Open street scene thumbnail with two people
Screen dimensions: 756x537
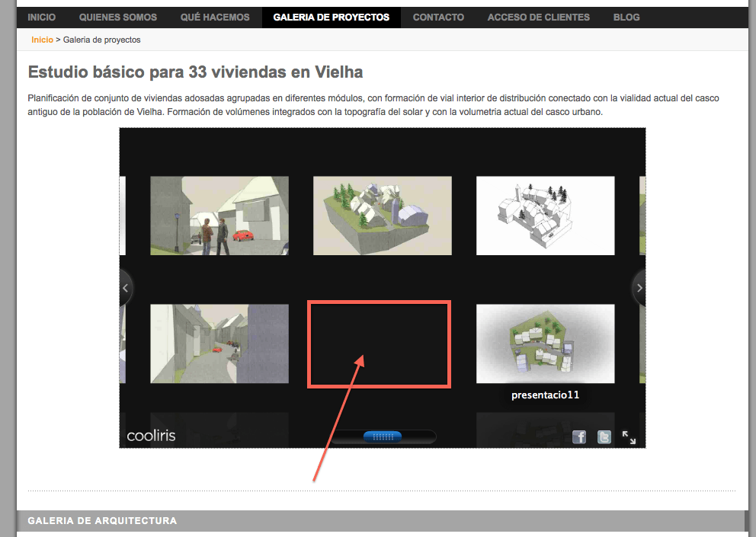[x=219, y=216]
